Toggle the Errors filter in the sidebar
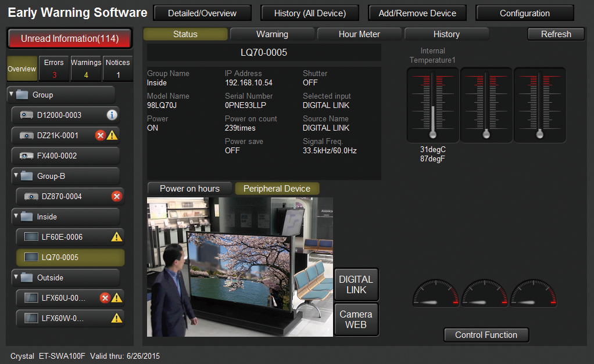 pos(54,69)
